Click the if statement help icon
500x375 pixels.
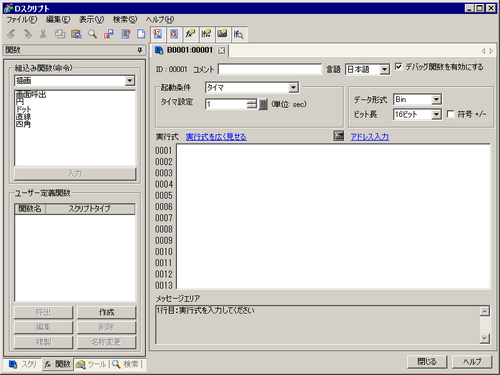(206, 34)
